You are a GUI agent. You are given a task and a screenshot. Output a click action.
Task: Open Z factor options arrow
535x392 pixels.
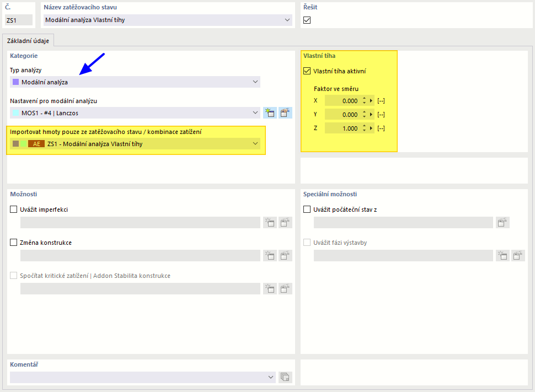pos(371,128)
